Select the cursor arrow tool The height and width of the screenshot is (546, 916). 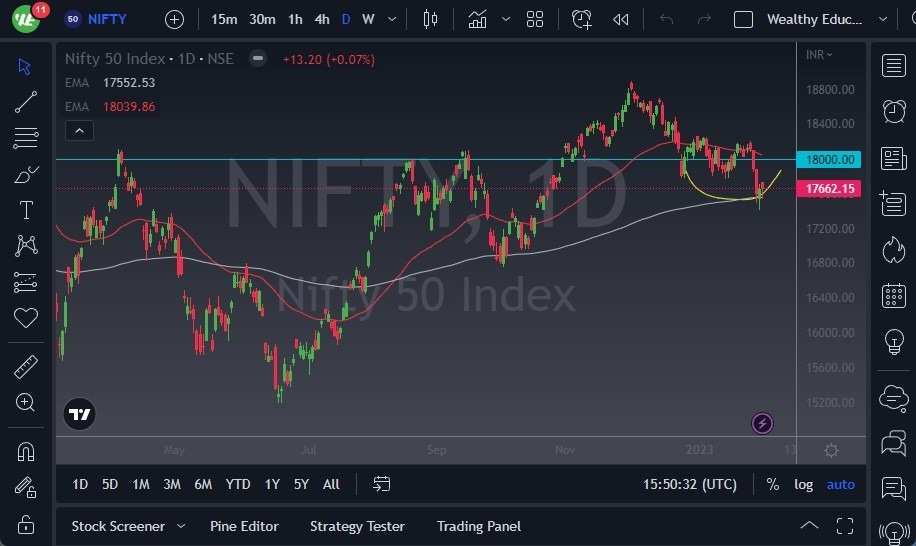25,67
